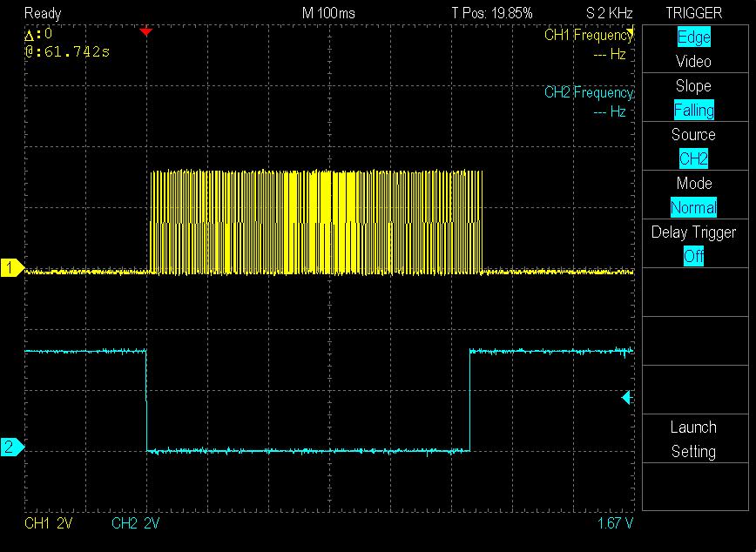Change the trigger Mode Normal option
The width and height of the screenshot is (756, 552).
pyautogui.click(x=693, y=207)
